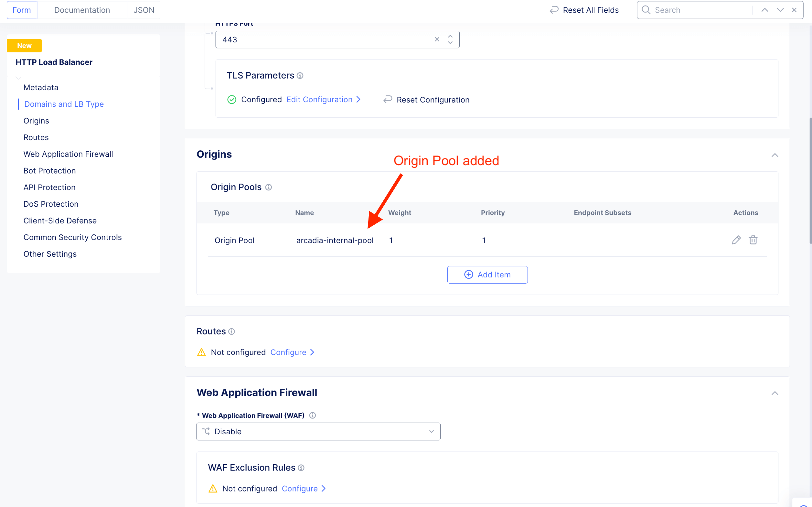Clear the HTTPS port value
The height and width of the screenshot is (507, 812).
pyautogui.click(x=437, y=39)
